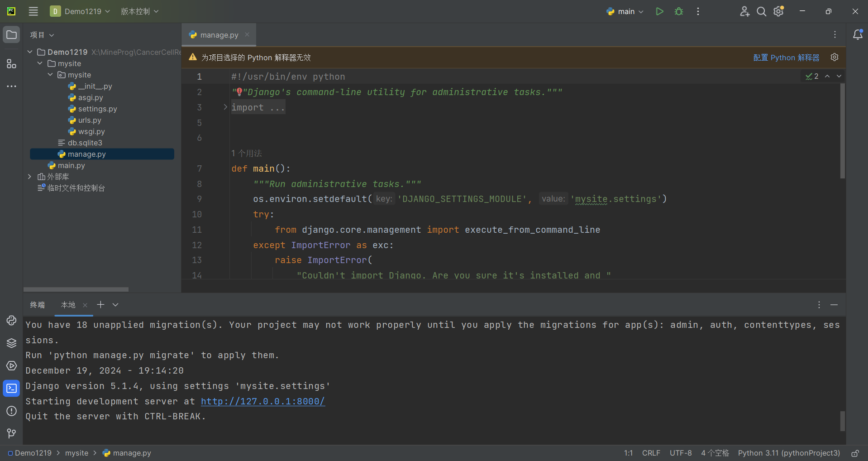Open the Problems tool window
868x461 pixels.
(11, 411)
